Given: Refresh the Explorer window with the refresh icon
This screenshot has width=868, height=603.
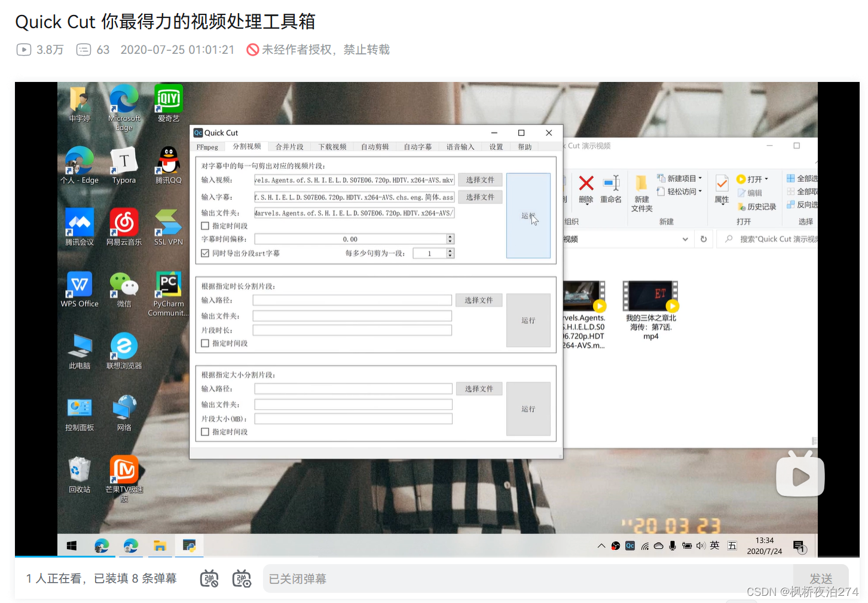Looking at the screenshot, I should [704, 239].
